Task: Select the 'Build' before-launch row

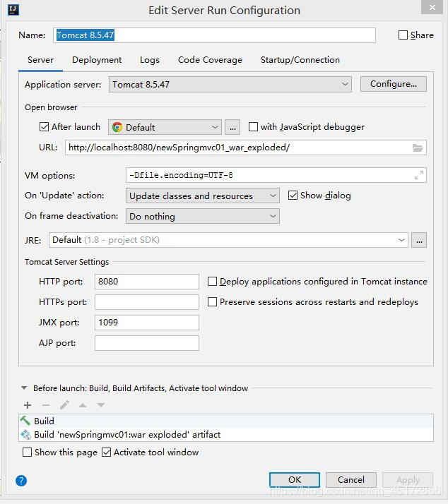Action: (226, 421)
